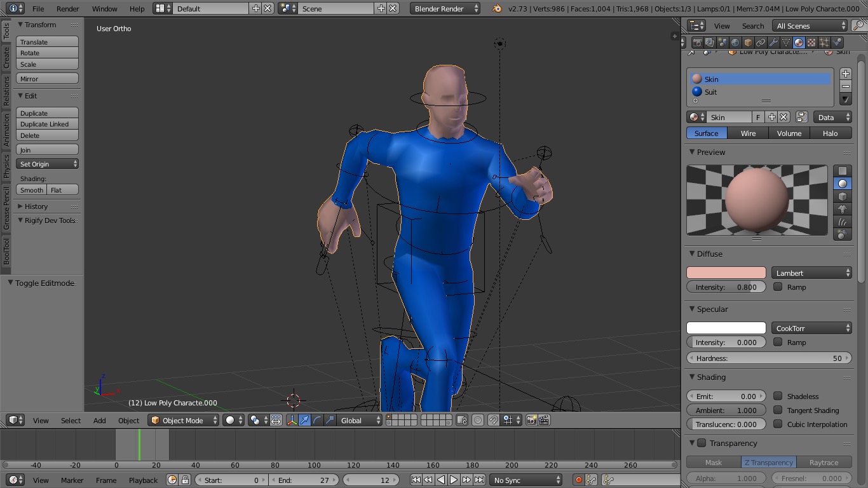Select the translate manipulator arrow icon
Screen dimensions: 868x488
pos(305,420)
